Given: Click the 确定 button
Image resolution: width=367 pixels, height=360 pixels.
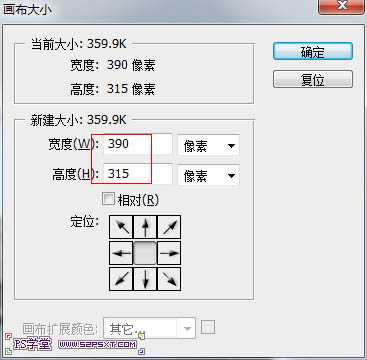Looking at the screenshot, I should coord(313,51).
